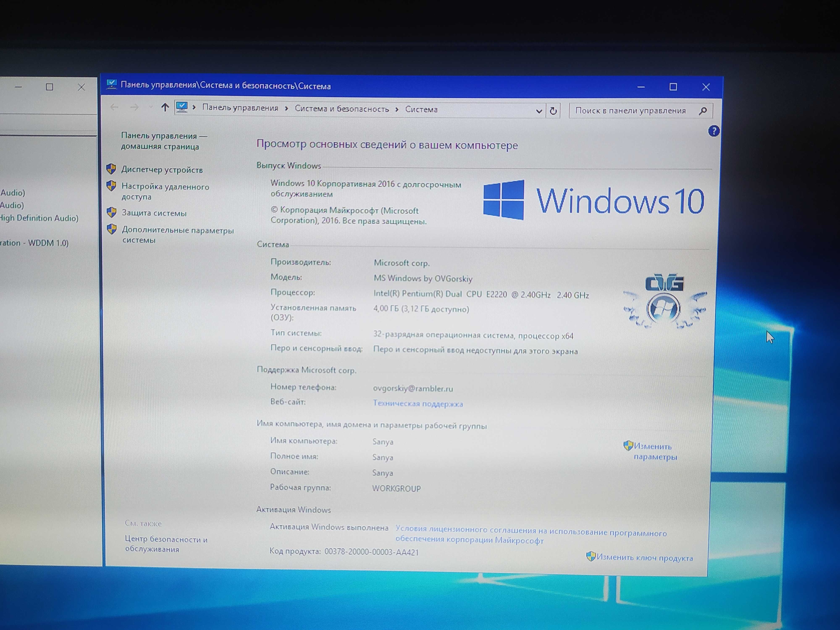Click the shield icon beside Диспетчер устройств

[x=111, y=169]
